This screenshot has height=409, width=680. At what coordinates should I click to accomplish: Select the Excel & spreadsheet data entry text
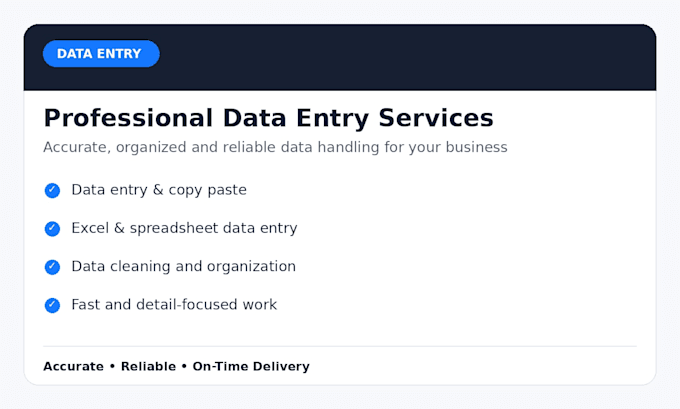[x=184, y=228]
